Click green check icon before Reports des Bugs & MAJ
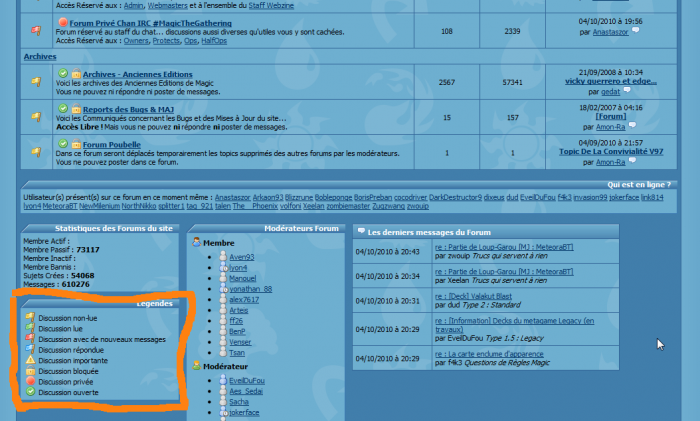The width and height of the screenshot is (700, 421). [63, 108]
